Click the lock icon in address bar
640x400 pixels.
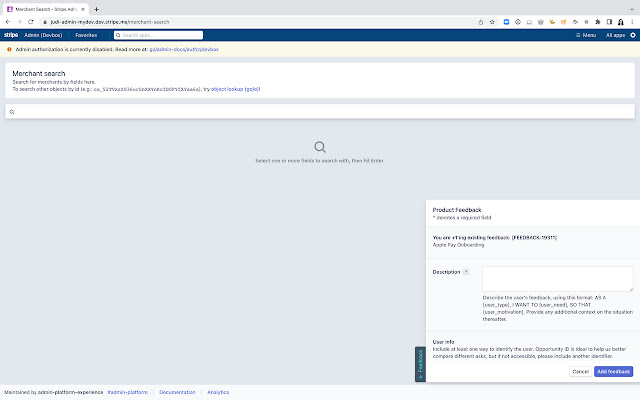45,22
